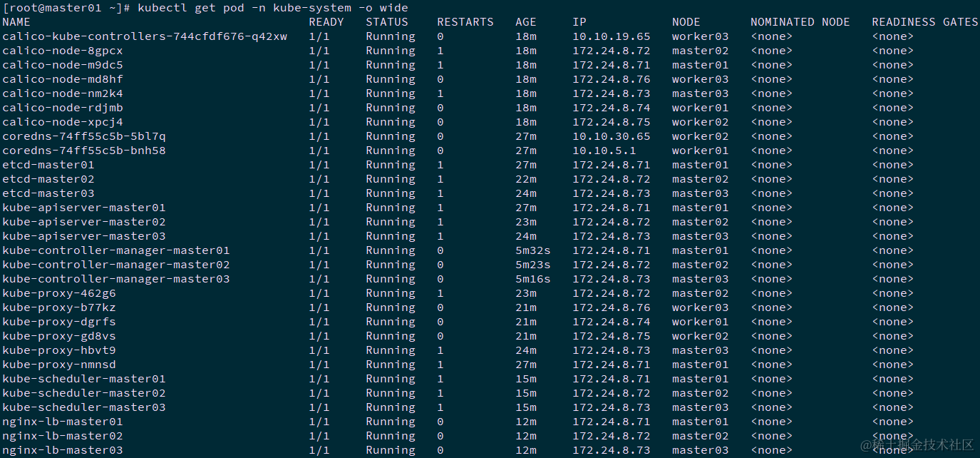Viewport: 980px width, 458px height.
Task: Click age value 5m23s
Action: point(533,265)
